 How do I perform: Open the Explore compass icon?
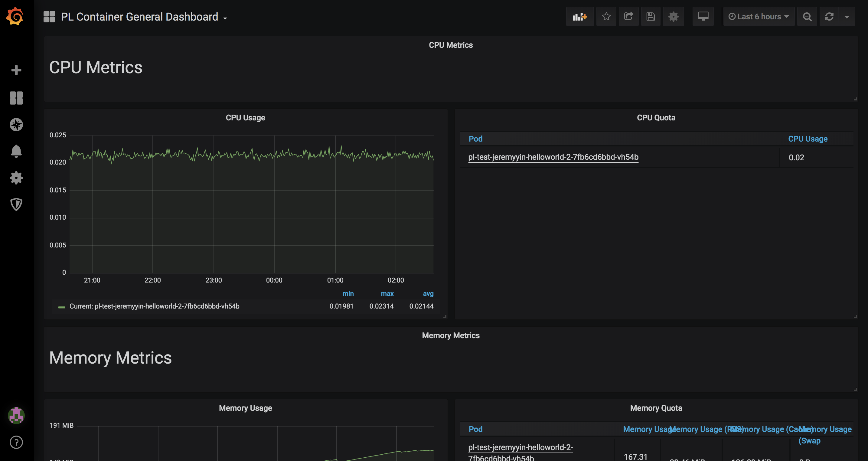(x=16, y=125)
